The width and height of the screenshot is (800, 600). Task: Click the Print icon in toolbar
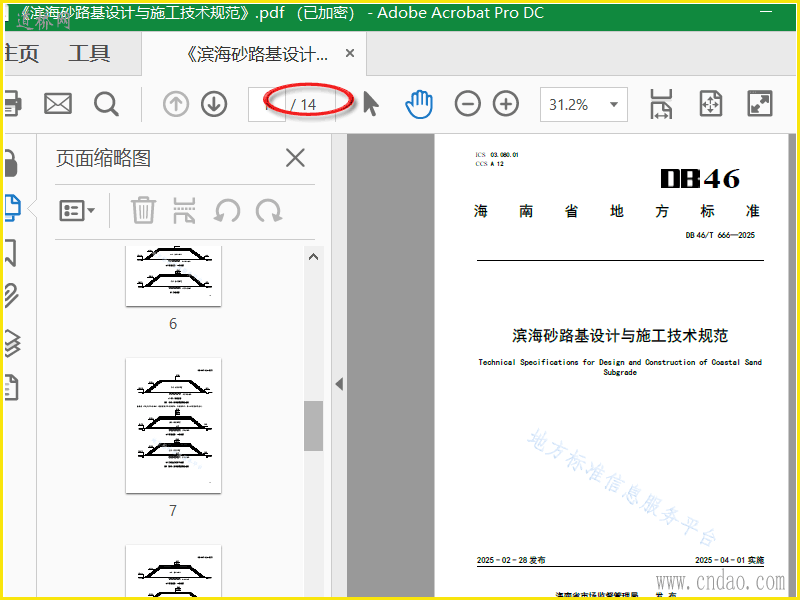tap(13, 104)
